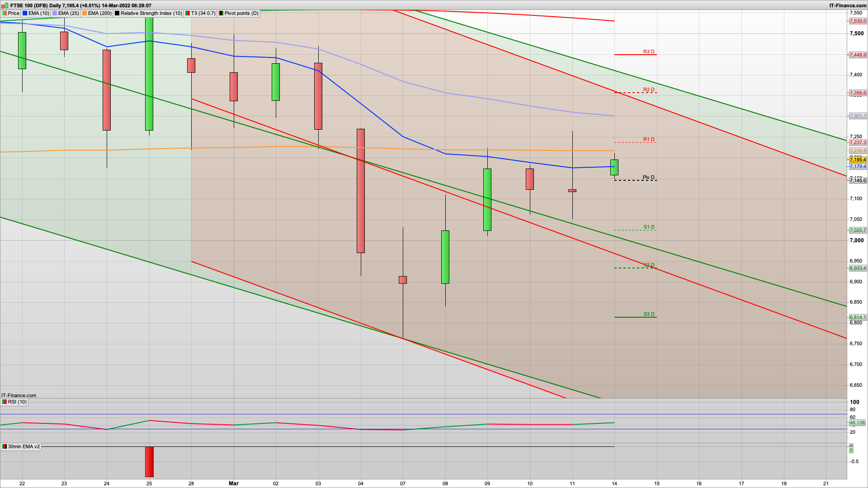The height and width of the screenshot is (488, 868).
Task: Click the 46.138 RSI value tag
Action: [857, 423]
